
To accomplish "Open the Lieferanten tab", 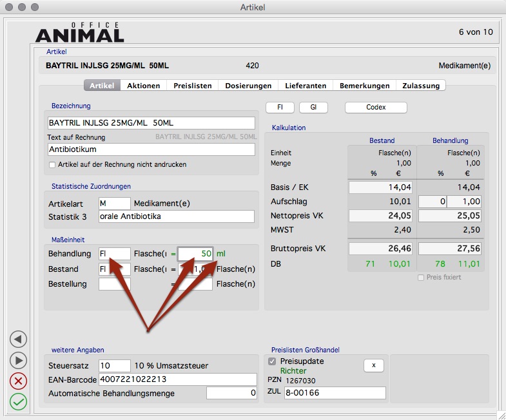I will tap(306, 86).
